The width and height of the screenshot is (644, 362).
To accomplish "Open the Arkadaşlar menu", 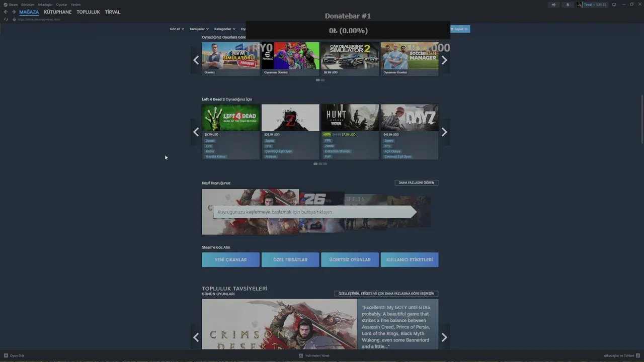I will (x=45, y=5).
